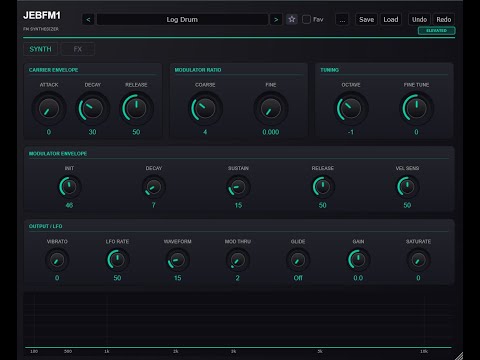Image resolution: width=480 pixels, height=360 pixels.
Task: Click the Vibrato knob
Action: pyautogui.click(x=57, y=260)
